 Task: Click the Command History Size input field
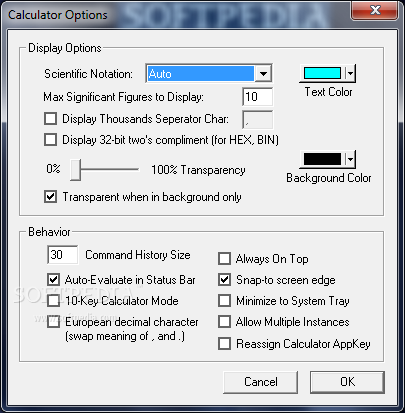click(63, 255)
